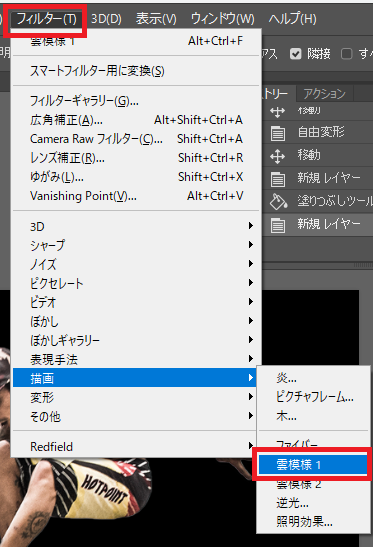Image resolution: width=373 pixels, height=547 pixels.
Task: Expand the ビデオ submenu
Action: [x=136, y=302]
